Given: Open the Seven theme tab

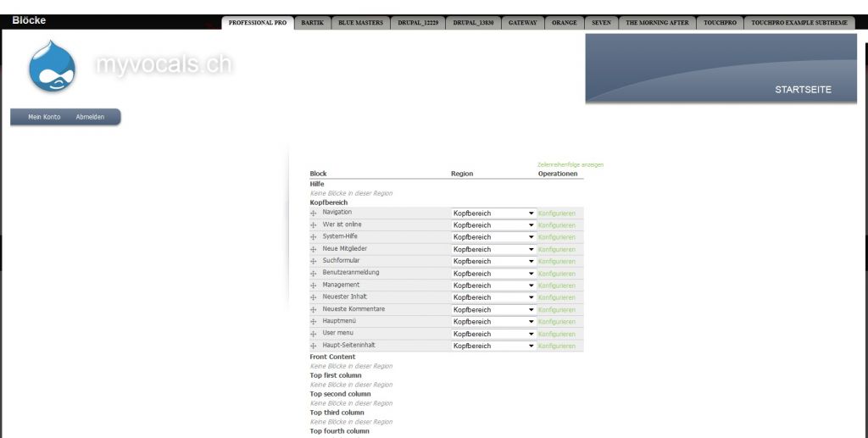Looking at the screenshot, I should coord(601,23).
